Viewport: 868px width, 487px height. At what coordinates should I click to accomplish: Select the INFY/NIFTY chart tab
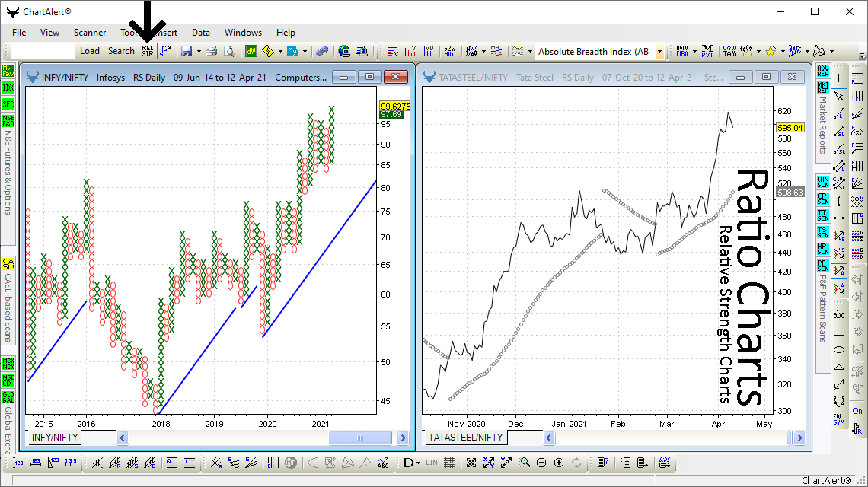pyautogui.click(x=55, y=438)
